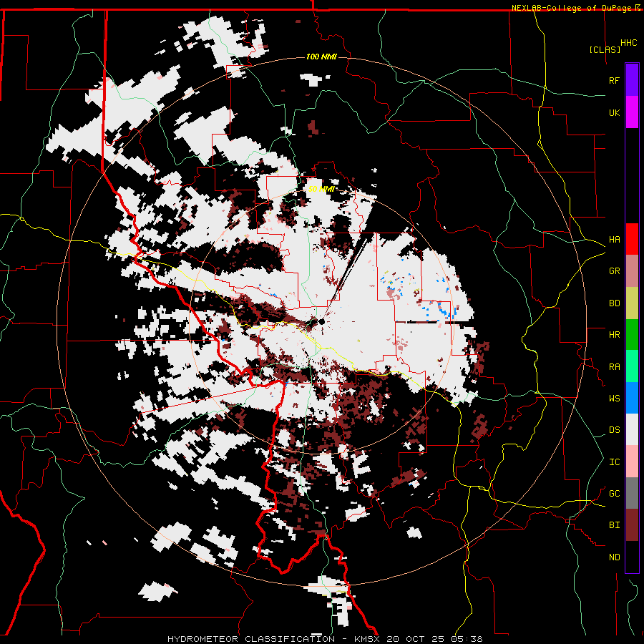Click the HA red legend swatch
Screen dimensions: 644x644
[632, 239]
